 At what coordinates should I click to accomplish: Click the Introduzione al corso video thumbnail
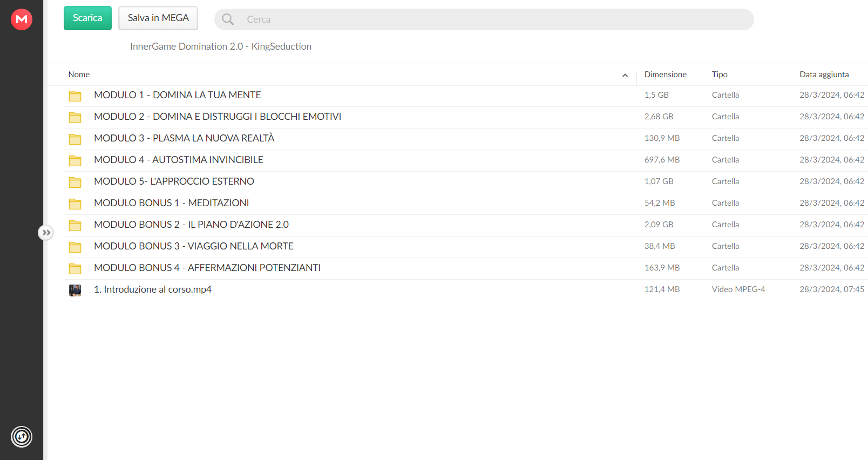coord(75,290)
